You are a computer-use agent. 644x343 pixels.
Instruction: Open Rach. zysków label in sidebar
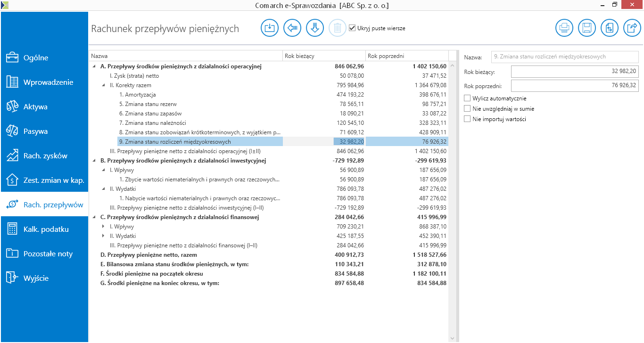click(x=46, y=156)
